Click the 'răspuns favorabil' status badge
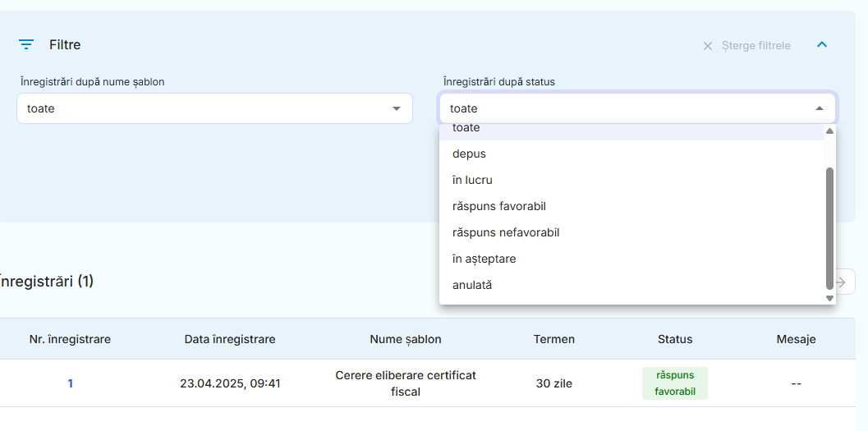Screen dimensions: 868x431 pos(674,383)
